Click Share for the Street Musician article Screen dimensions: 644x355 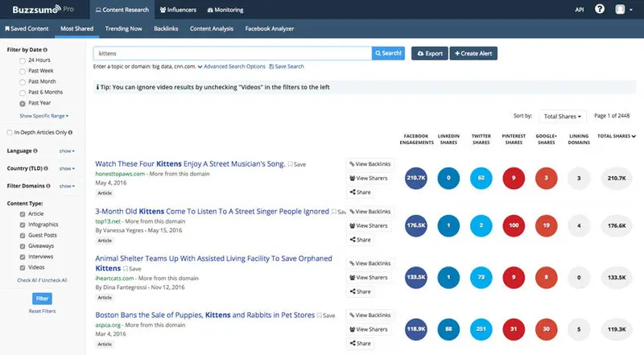[360, 192]
